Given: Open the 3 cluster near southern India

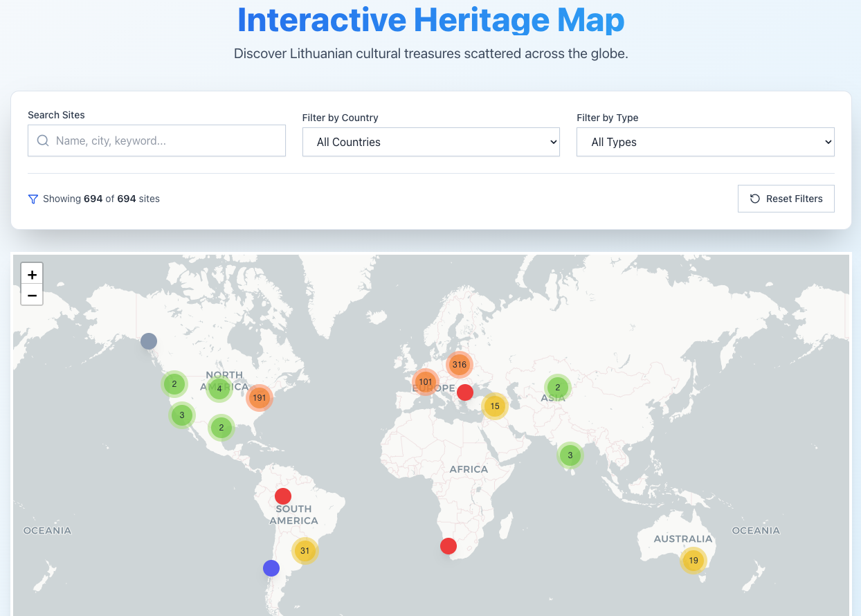Looking at the screenshot, I should pos(570,455).
